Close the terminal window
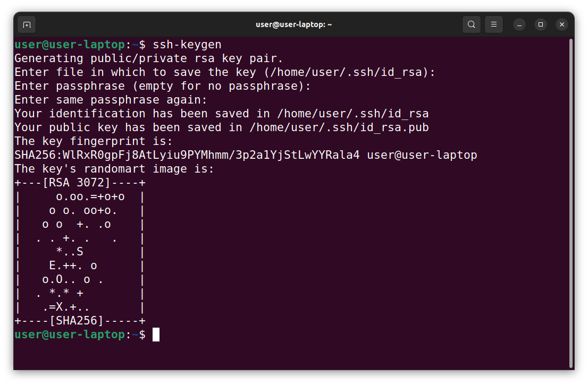 [x=562, y=24]
